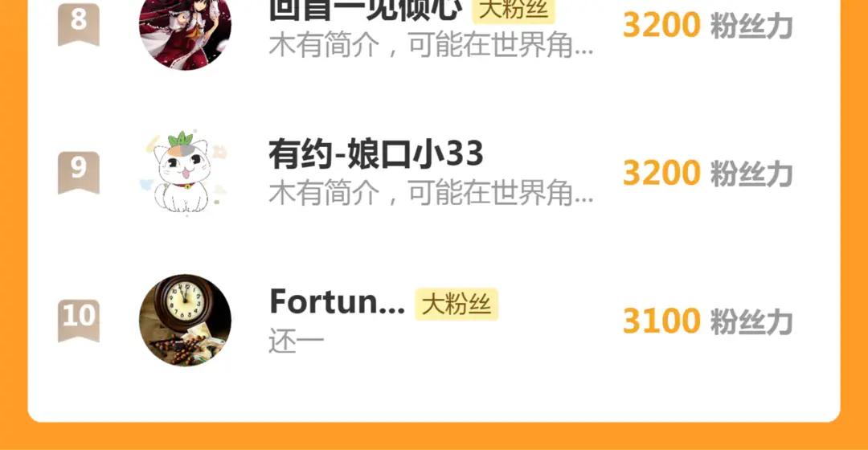Open the anime girl avatar at rank 8
Screen dimensions: 868x450
tap(185, 32)
